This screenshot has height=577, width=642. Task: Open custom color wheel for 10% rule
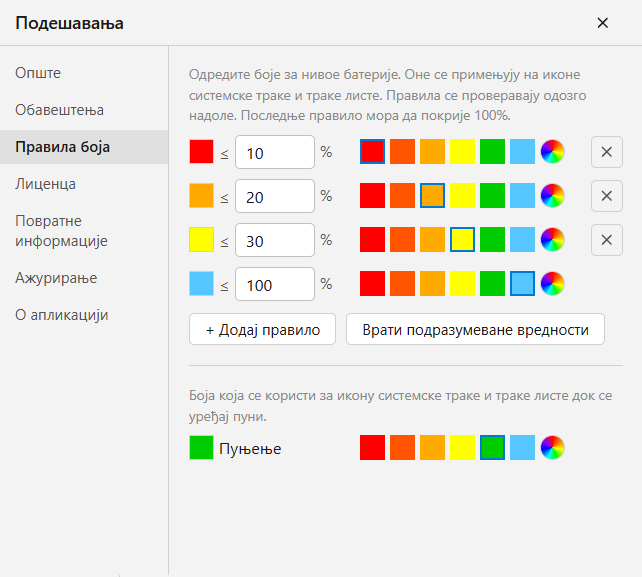point(552,152)
